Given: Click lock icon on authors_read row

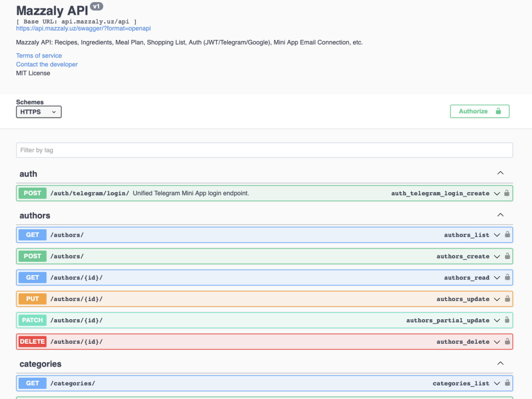Looking at the screenshot, I should point(507,277).
